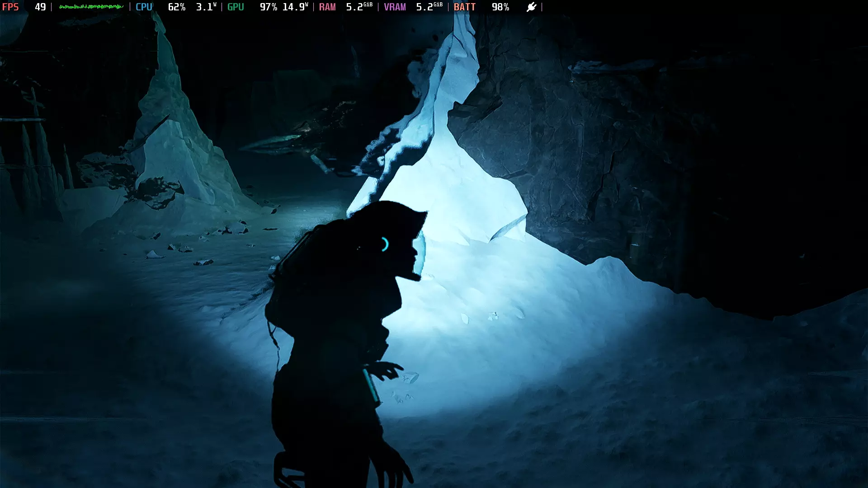The width and height of the screenshot is (868, 488).
Task: Click the GPU usage 97% readout
Action: click(268, 7)
